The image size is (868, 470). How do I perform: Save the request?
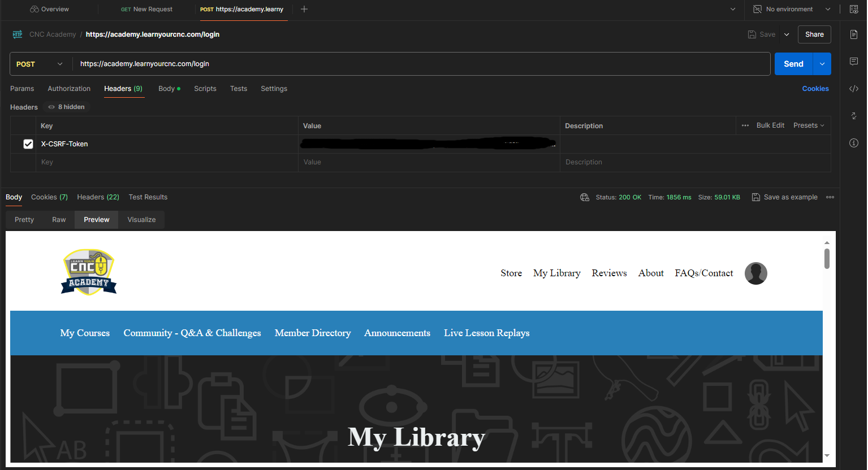[762, 34]
